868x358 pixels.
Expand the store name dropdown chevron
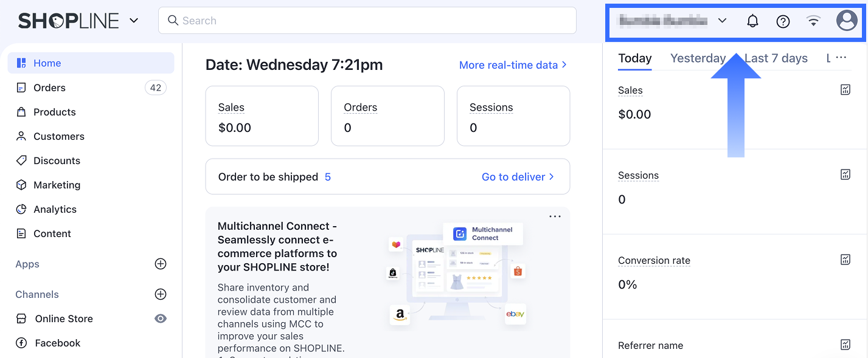click(722, 21)
